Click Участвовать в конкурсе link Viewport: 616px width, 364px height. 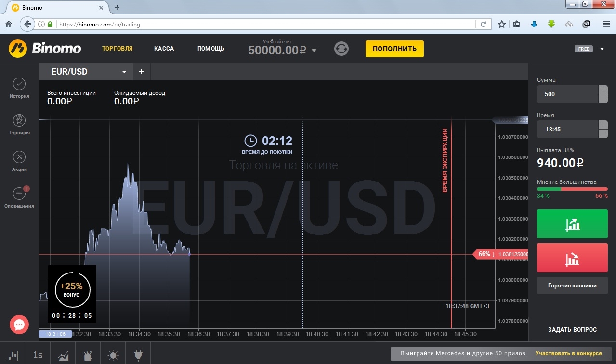(x=568, y=353)
